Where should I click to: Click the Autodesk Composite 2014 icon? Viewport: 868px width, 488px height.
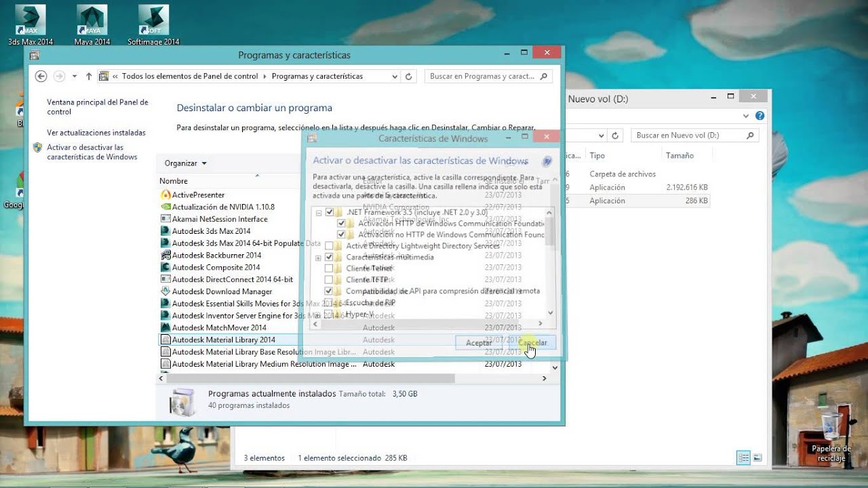click(x=165, y=268)
